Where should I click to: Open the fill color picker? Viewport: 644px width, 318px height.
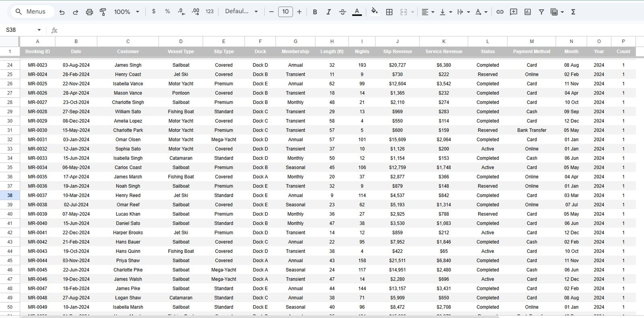(x=374, y=11)
